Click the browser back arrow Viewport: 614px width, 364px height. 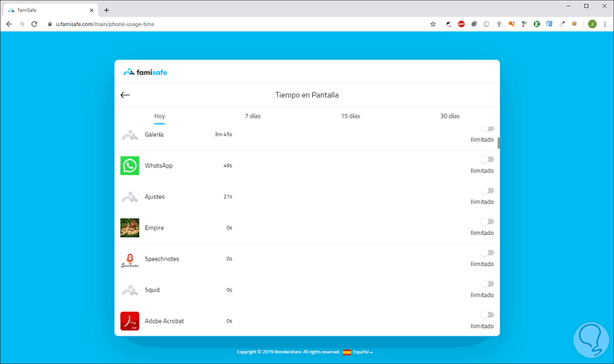pos(9,24)
